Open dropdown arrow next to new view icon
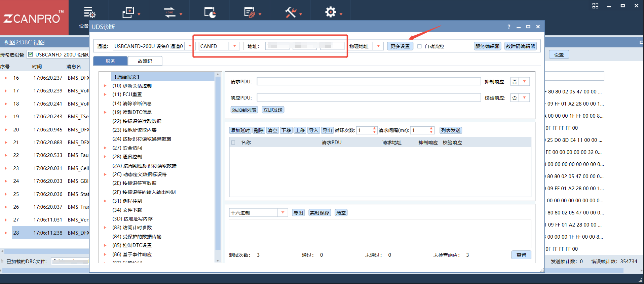This screenshot has width=644, height=284. point(139,14)
